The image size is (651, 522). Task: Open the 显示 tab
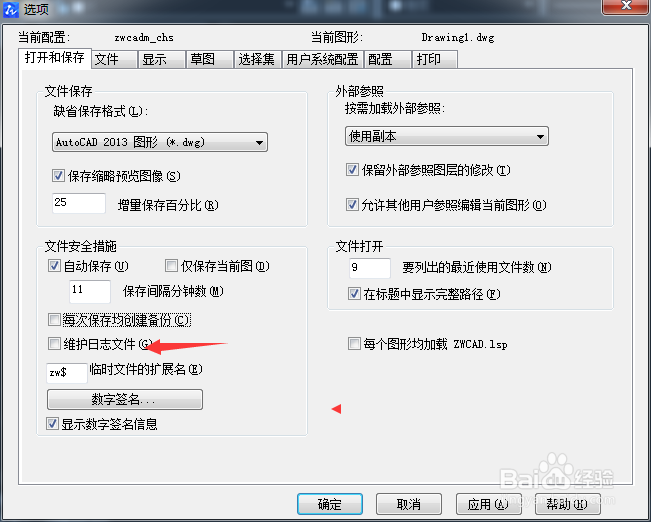[162, 59]
